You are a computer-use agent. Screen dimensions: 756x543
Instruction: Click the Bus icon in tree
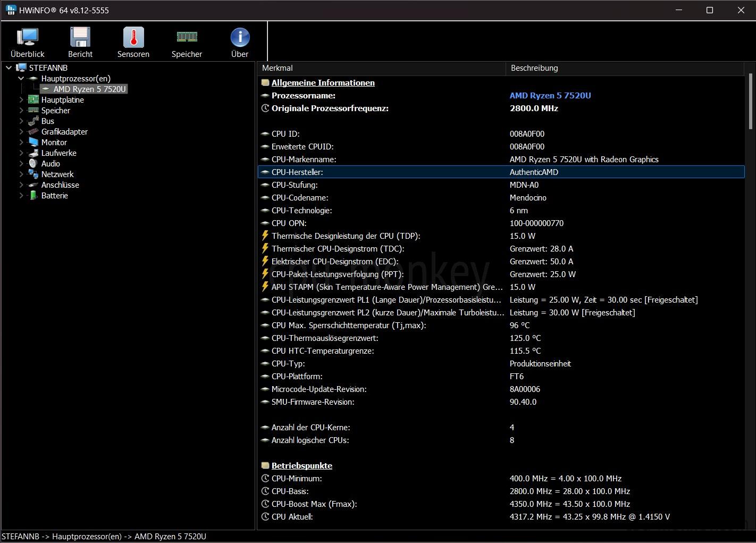(x=33, y=121)
